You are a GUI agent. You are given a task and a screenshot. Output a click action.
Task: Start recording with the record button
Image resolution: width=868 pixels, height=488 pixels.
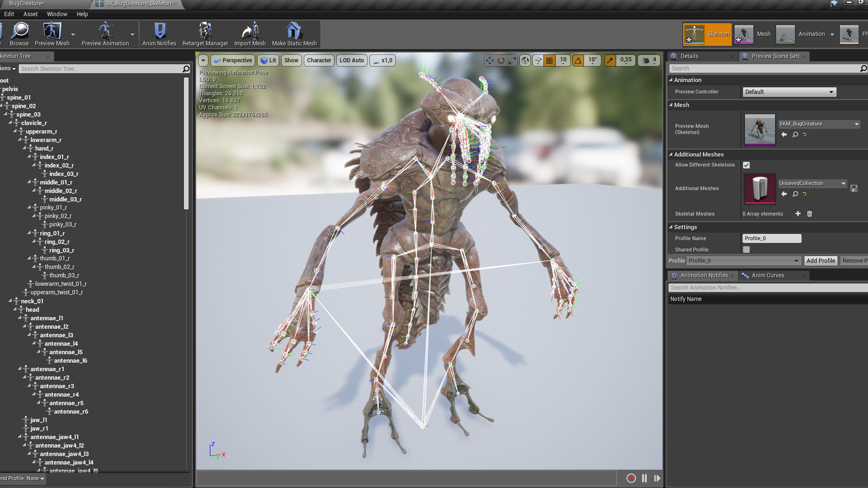(x=631, y=478)
